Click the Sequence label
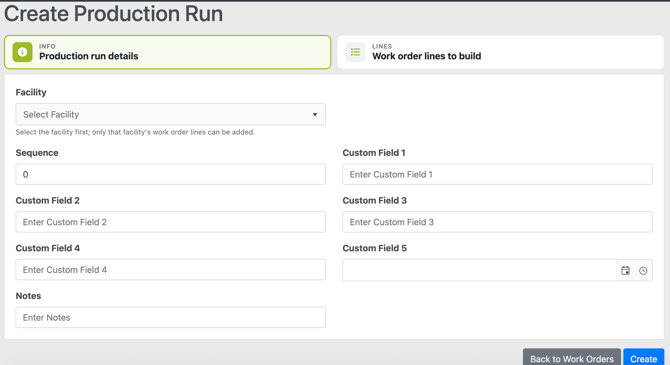The height and width of the screenshot is (365, 670). (37, 153)
